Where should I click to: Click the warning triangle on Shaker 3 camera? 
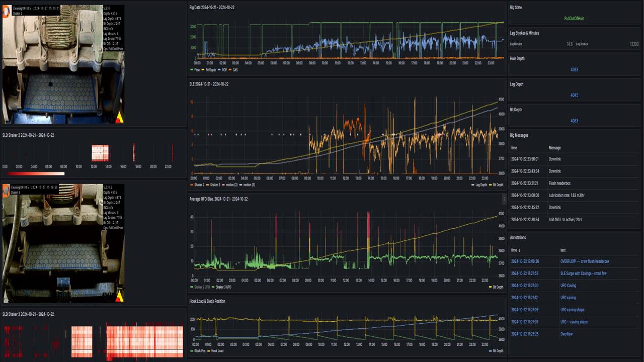[119, 297]
